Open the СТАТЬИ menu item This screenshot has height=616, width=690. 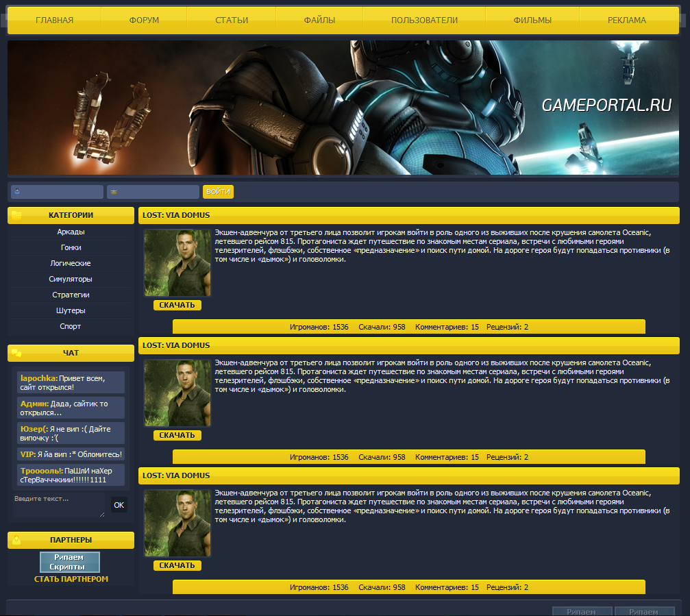click(x=232, y=21)
